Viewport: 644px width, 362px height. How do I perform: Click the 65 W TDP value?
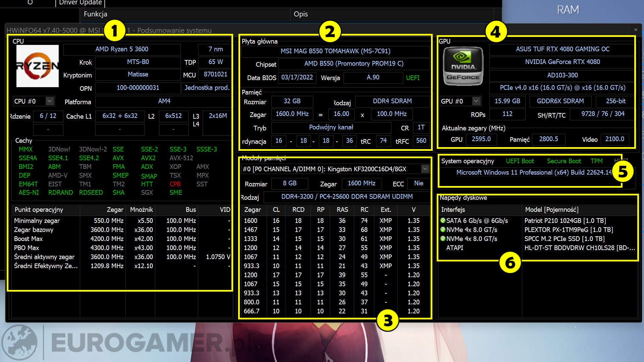[x=215, y=62]
